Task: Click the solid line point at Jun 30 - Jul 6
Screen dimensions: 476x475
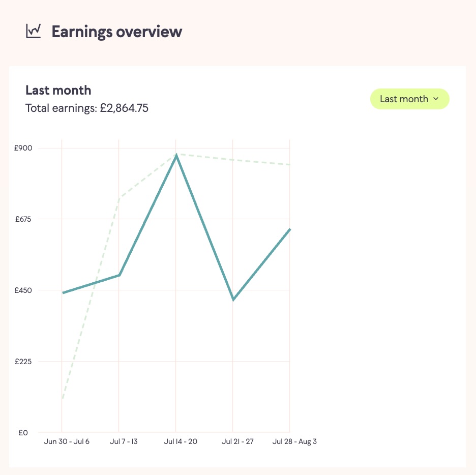Action: tap(62, 293)
